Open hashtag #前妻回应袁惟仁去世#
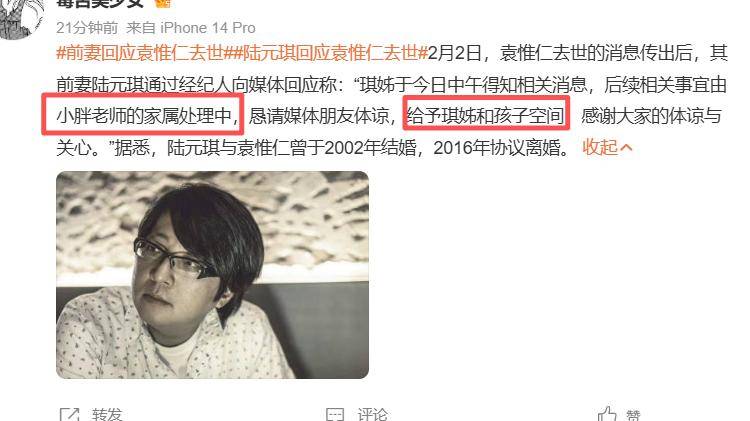Image resolution: width=750 pixels, height=421 pixels. tap(140, 53)
